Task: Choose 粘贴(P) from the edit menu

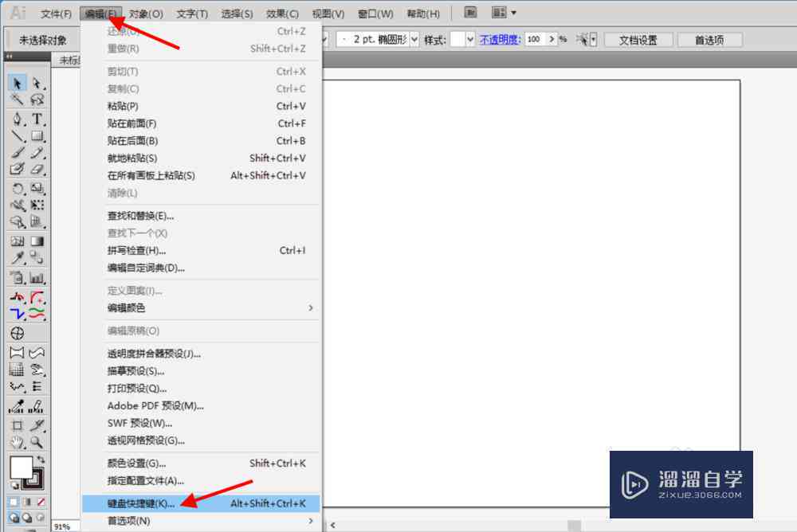Action: (201, 106)
